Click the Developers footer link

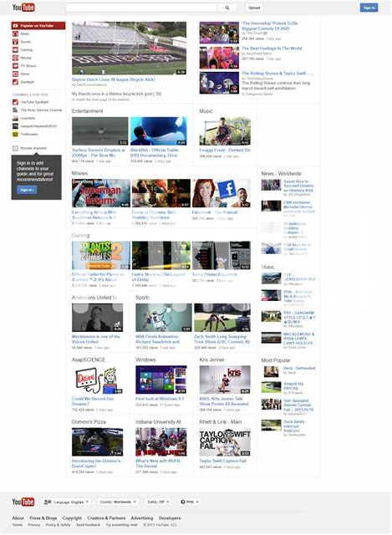point(170,518)
